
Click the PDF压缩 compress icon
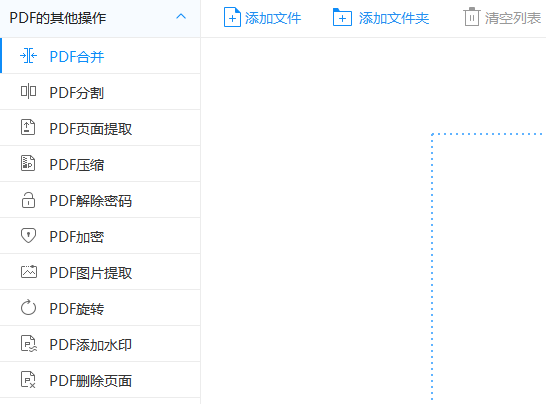[x=28, y=164]
